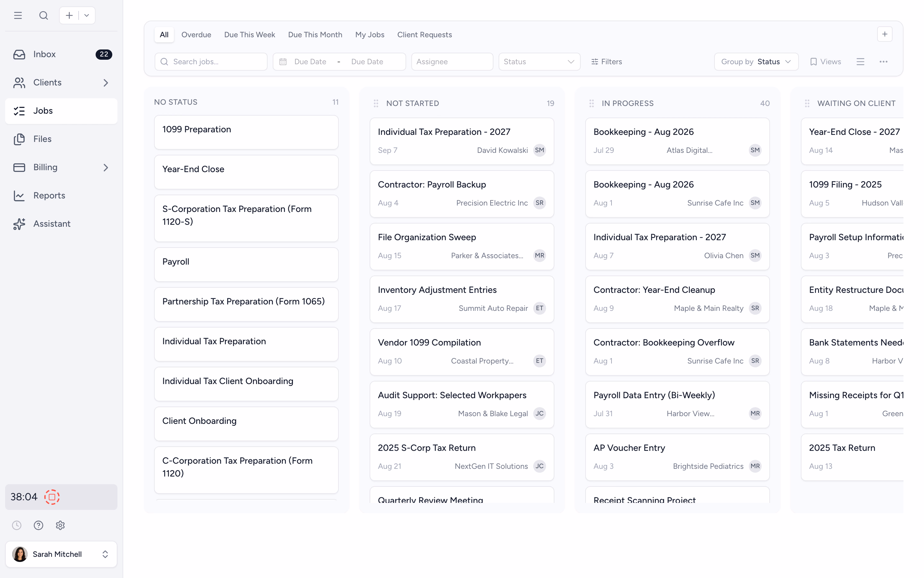Open Sarah Mitchell account switcher
This screenshot has width=924, height=578.
(x=62, y=554)
